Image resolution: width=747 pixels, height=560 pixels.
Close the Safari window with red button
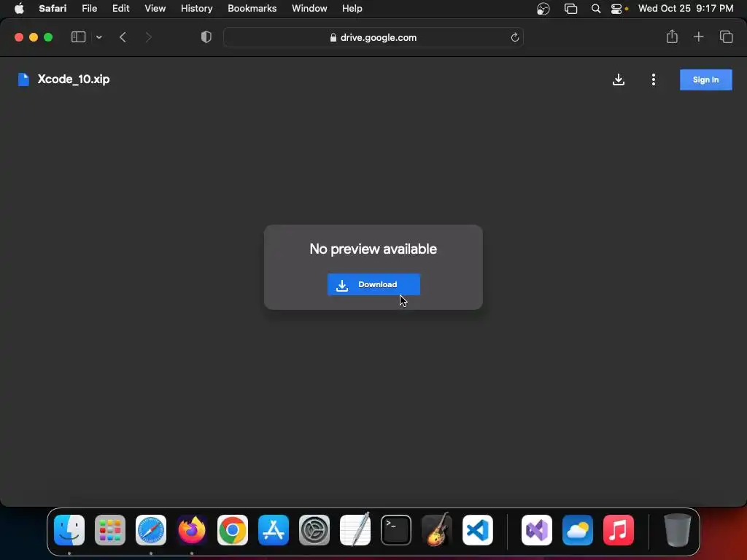(x=19, y=37)
